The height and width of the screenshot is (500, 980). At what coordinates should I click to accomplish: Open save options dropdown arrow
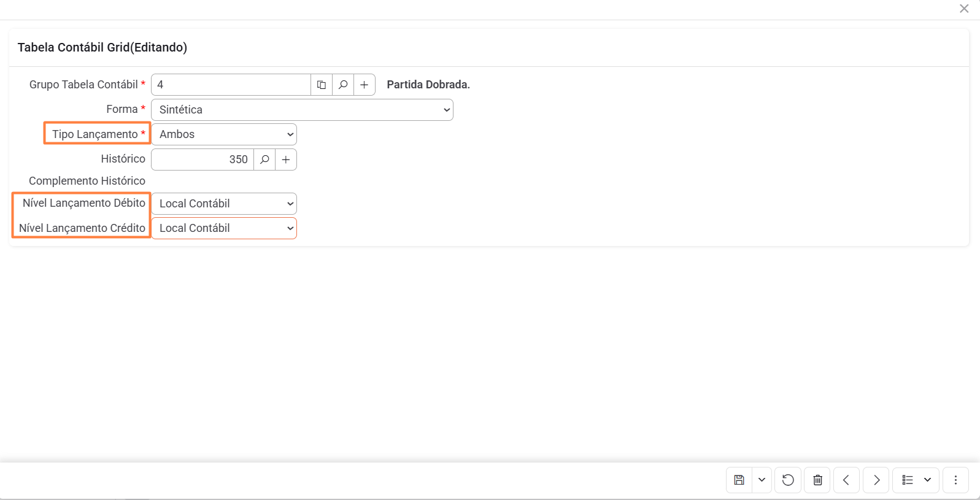tap(762, 480)
